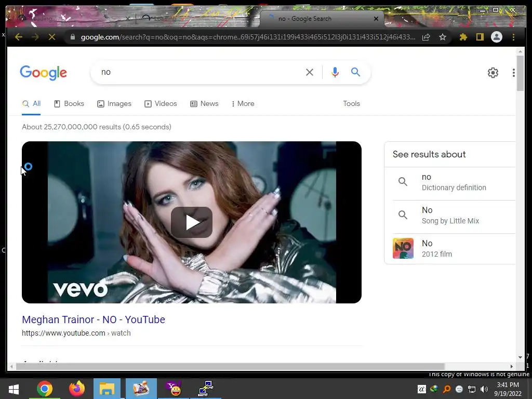Open Google apps menu dots
This screenshot has height=399, width=532.
513,73
